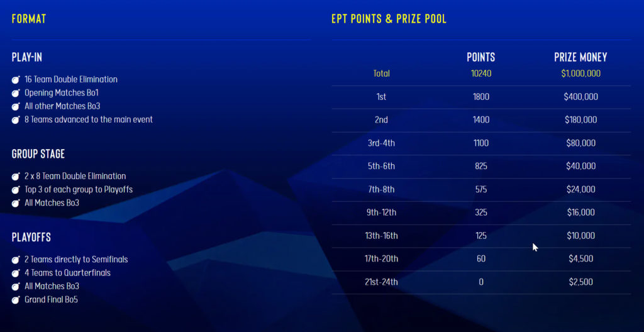Select the $1,000,000 total prize value

[x=580, y=74]
